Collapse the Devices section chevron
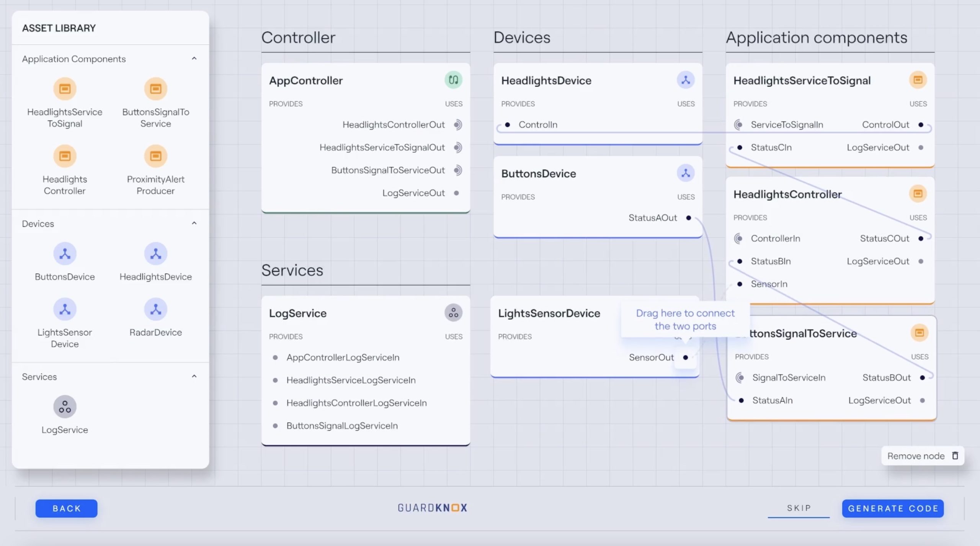 (194, 223)
